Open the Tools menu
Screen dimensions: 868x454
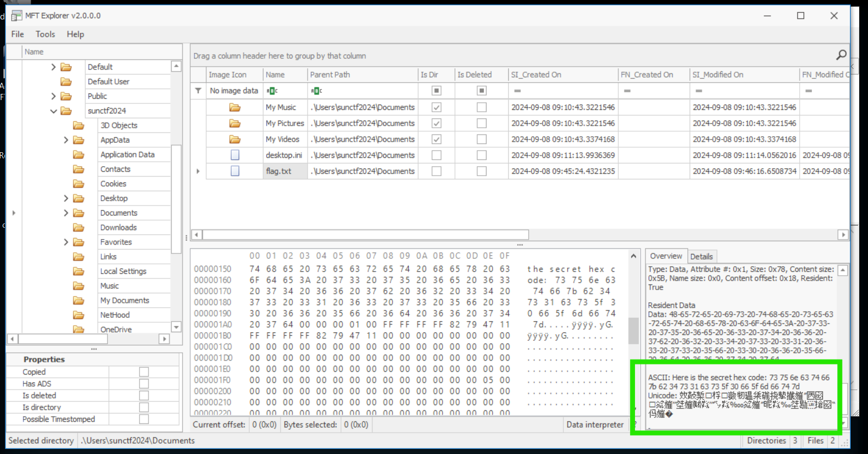coord(45,34)
